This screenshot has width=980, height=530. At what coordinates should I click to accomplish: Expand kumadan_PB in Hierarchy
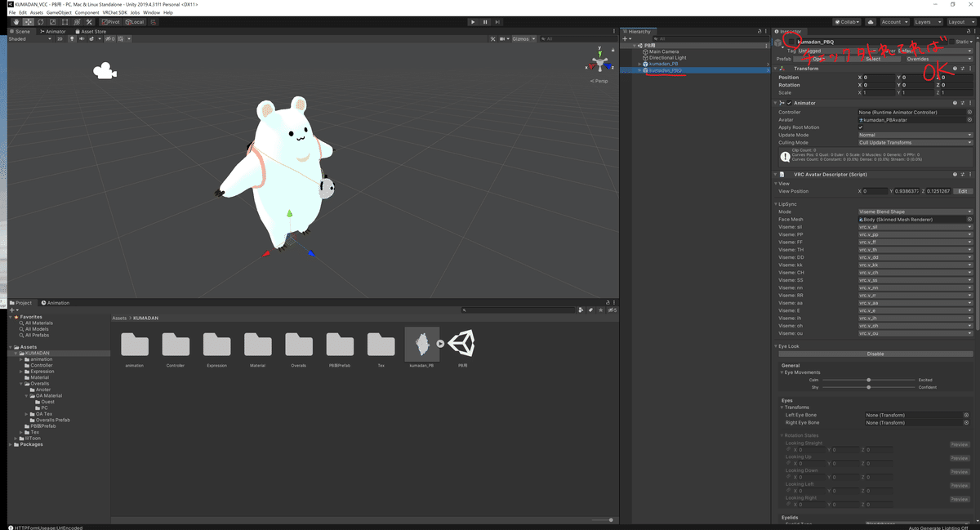tap(639, 64)
